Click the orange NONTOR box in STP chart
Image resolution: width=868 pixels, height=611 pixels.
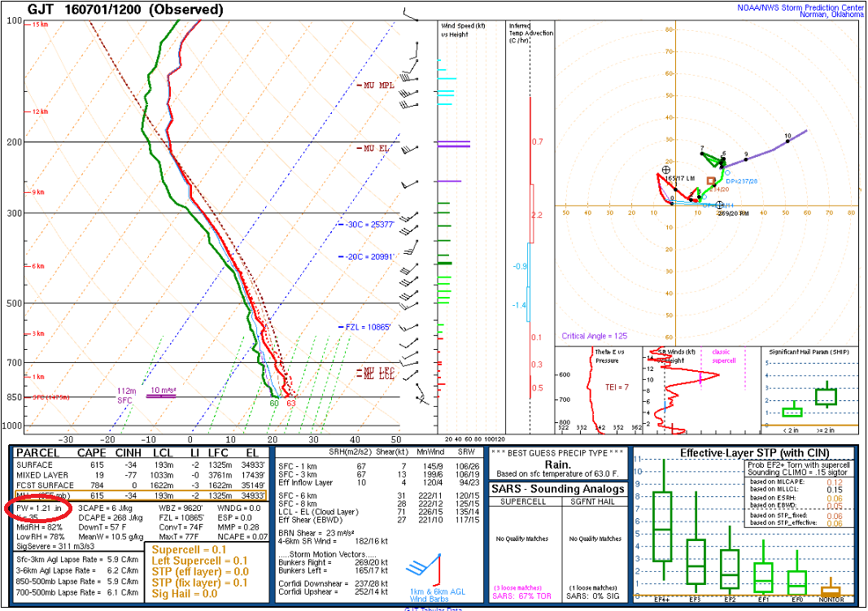pos(830,589)
